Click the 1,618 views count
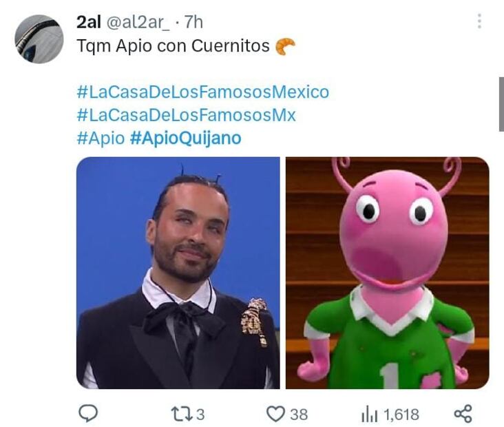 (401, 415)
